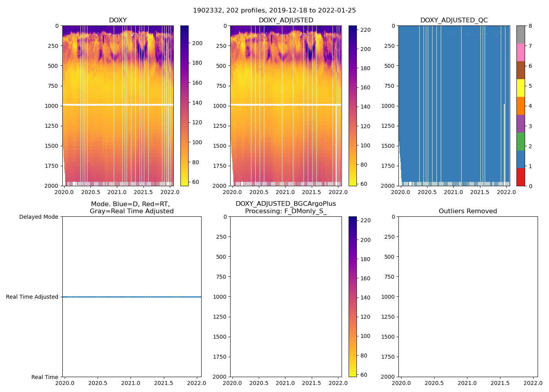This screenshot has height=392, width=549.
Task: Select the yellow QC colorbar segment
Action: (x=520, y=88)
